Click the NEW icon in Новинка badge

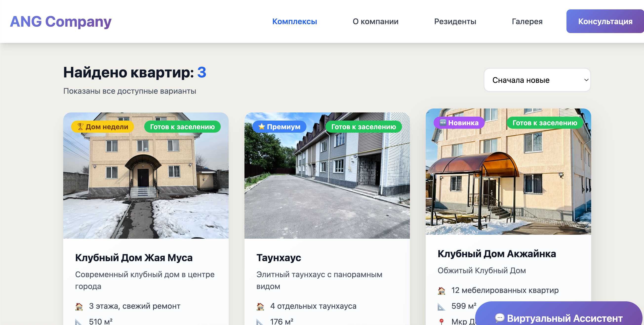(x=443, y=123)
